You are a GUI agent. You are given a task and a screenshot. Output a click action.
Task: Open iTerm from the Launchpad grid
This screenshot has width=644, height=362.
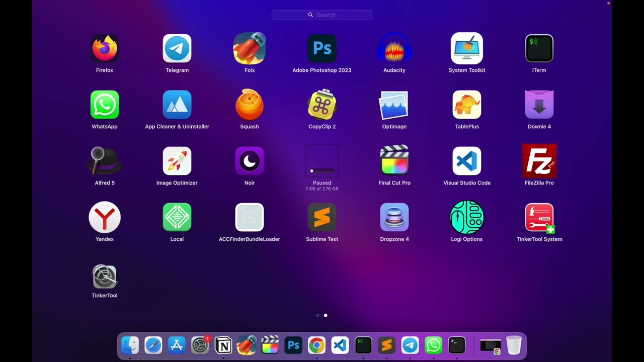click(x=539, y=49)
